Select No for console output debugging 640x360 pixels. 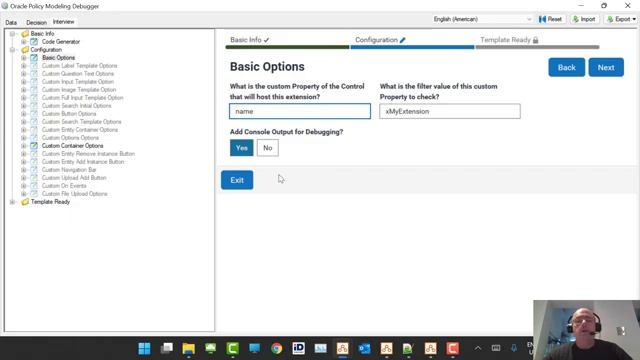(268, 148)
